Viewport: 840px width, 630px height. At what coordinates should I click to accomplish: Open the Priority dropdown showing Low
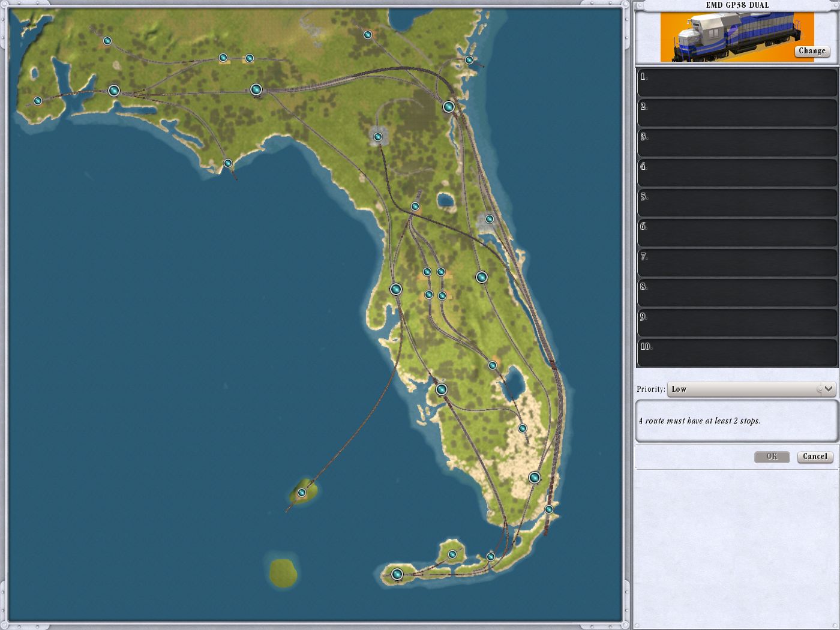[751, 389]
